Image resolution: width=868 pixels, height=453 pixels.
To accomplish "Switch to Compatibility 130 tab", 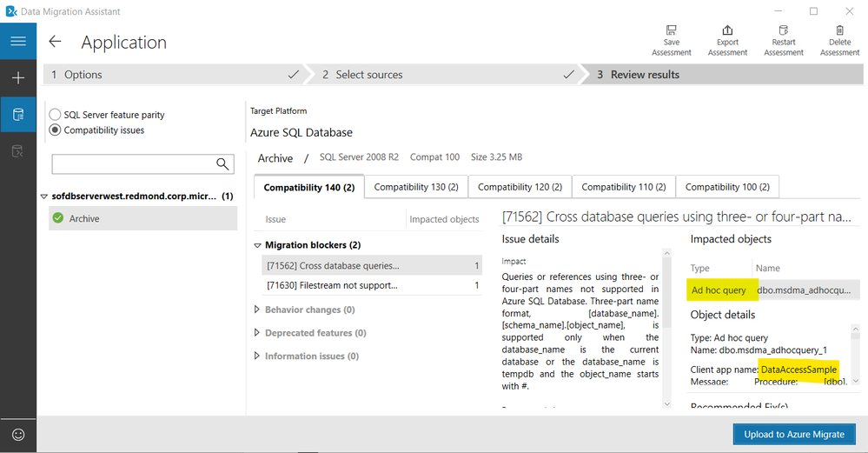I will coord(416,187).
